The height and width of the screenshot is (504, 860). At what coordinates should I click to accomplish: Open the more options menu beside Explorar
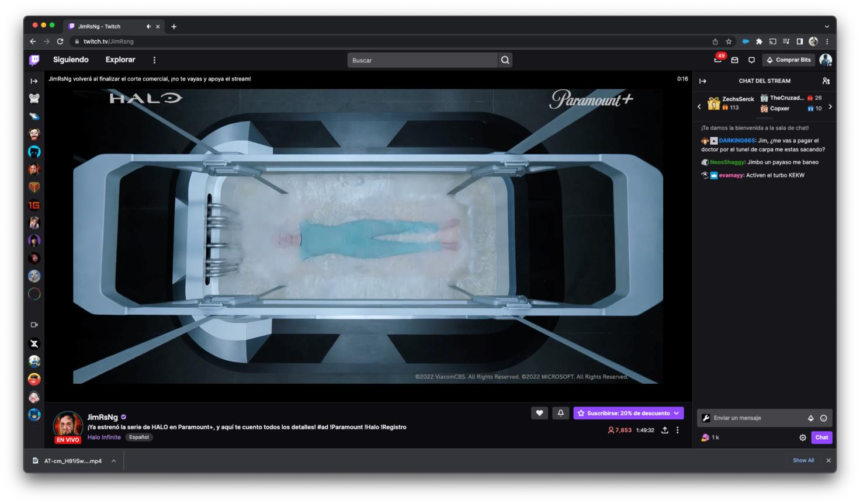[154, 60]
